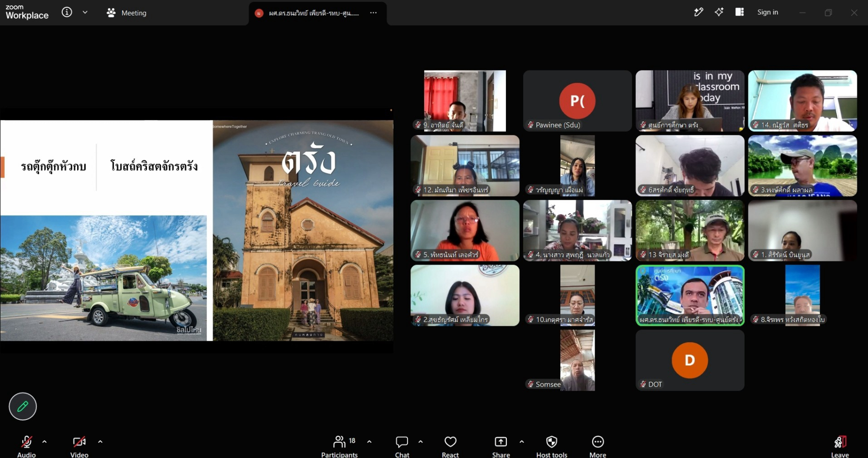Open the Participants panel

339,446
